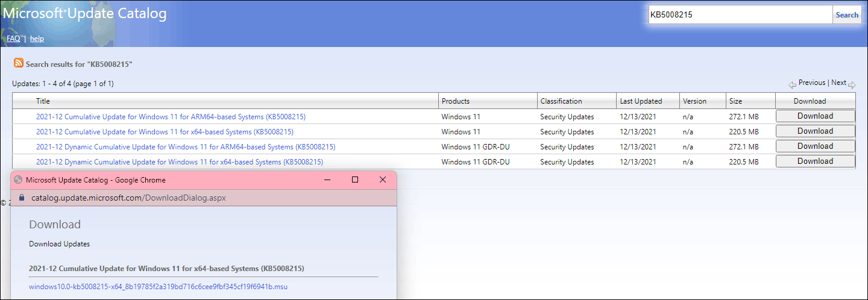Click the KB5008215 search input field
Image resolution: width=868 pixels, height=300 pixels.
740,15
